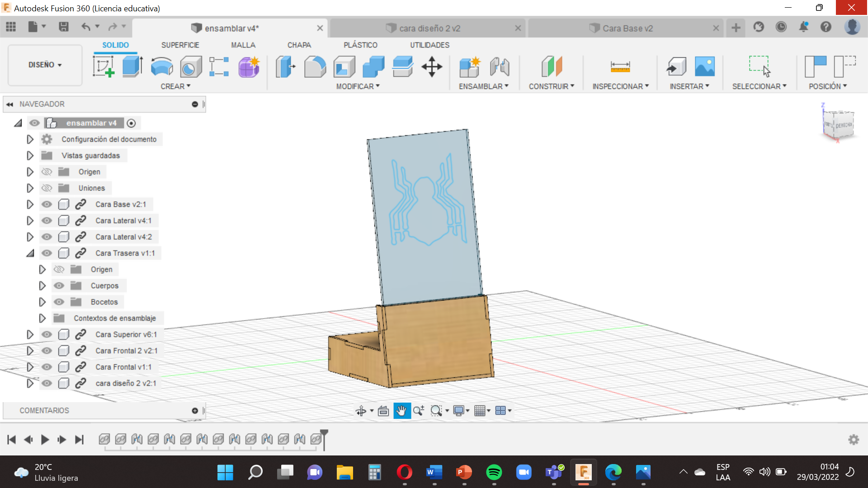Close the cara diseño 2 v2 tab
The image size is (868, 488).
pos(518,28)
